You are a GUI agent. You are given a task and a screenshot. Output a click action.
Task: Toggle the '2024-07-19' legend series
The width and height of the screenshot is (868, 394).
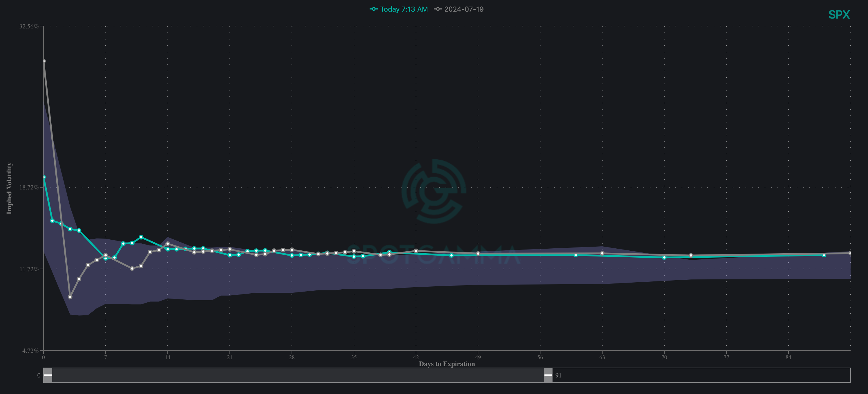tap(463, 10)
